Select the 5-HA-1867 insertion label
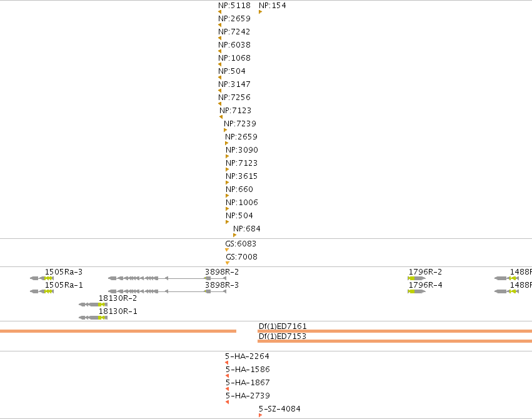 tap(248, 383)
